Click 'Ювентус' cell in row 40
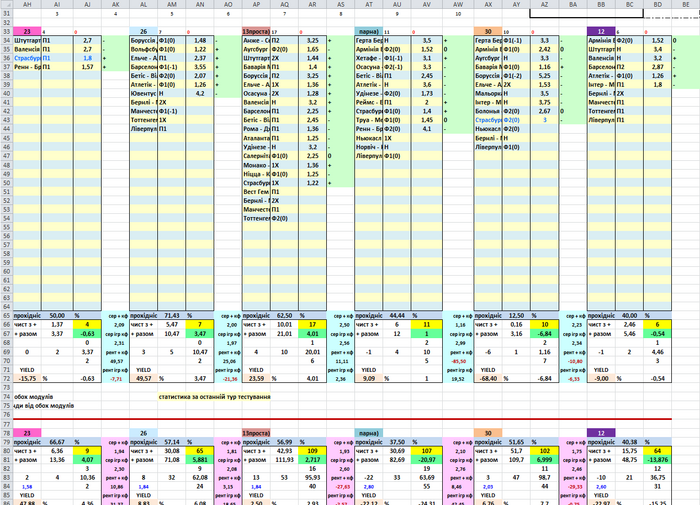This screenshot has height=505, width=700. click(143, 94)
